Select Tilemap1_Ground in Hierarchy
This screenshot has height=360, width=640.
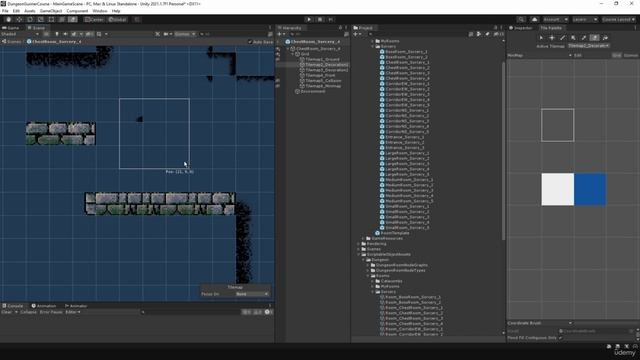point(322,59)
